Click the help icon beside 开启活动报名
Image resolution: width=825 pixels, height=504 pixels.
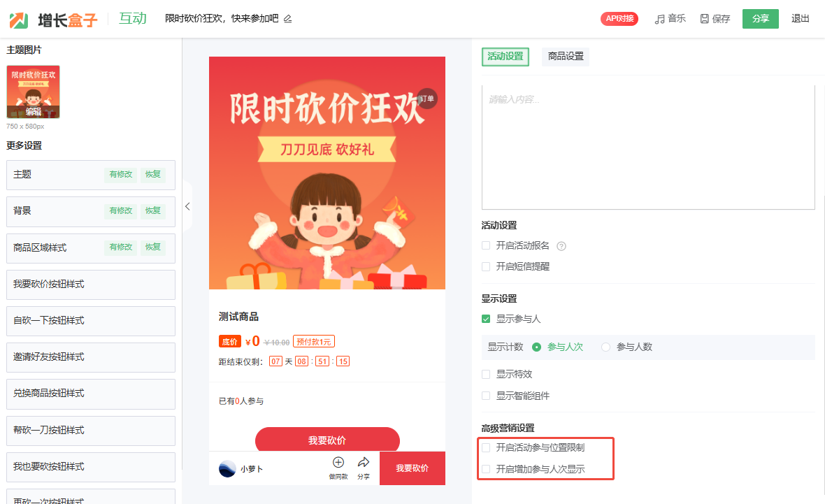[x=561, y=246]
